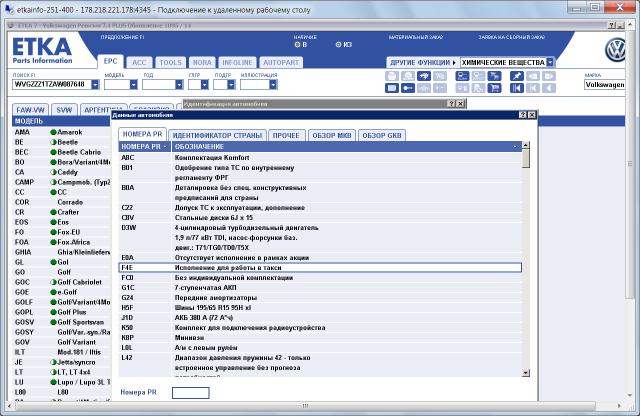Viewport: 640px width, 416px height.
Task: Click the Обозначение column header
Action: coord(347,147)
